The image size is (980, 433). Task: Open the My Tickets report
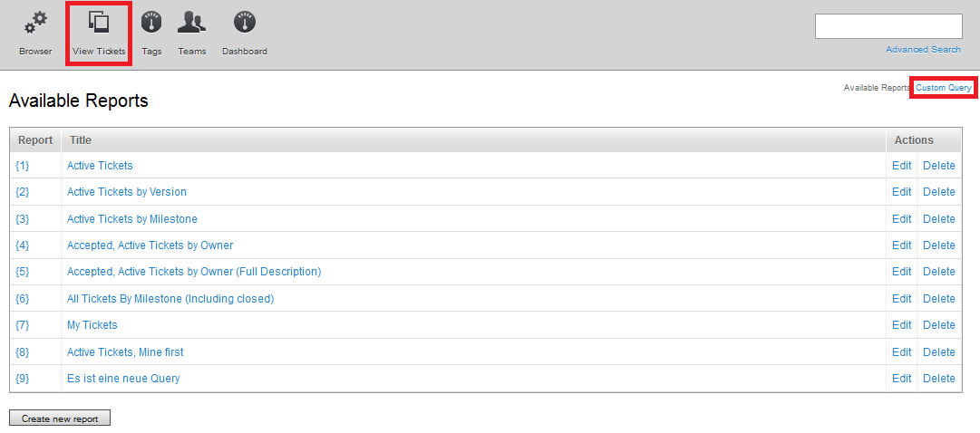click(x=92, y=325)
